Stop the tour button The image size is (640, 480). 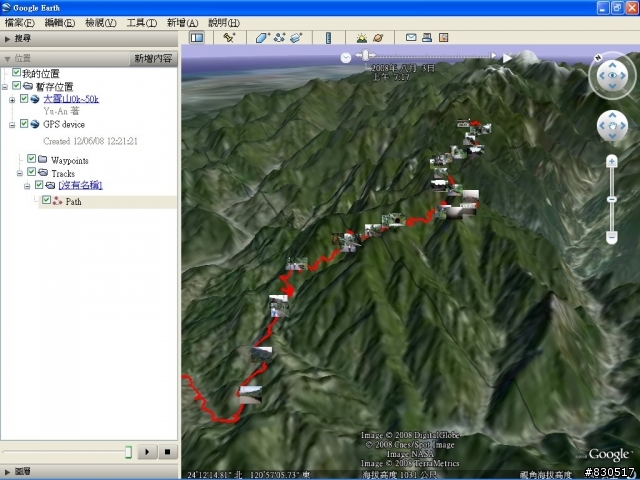tap(167, 452)
